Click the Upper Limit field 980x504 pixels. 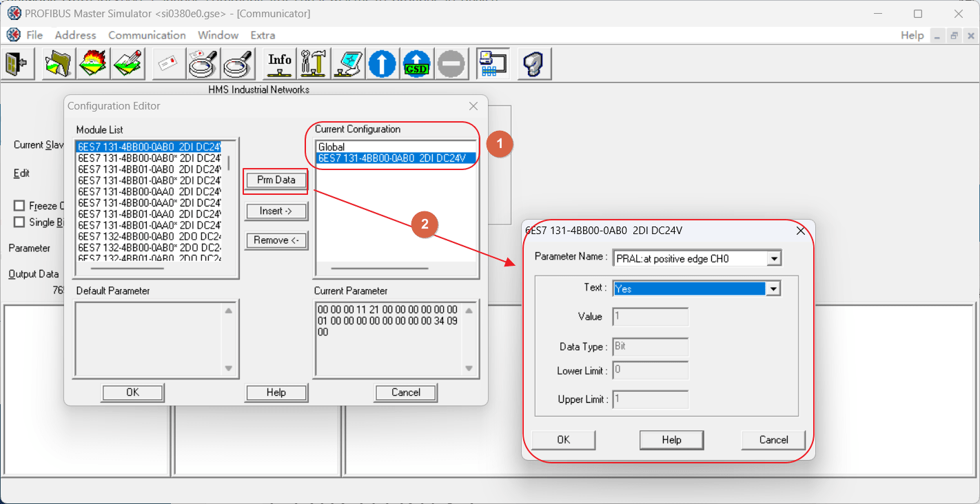coord(649,399)
